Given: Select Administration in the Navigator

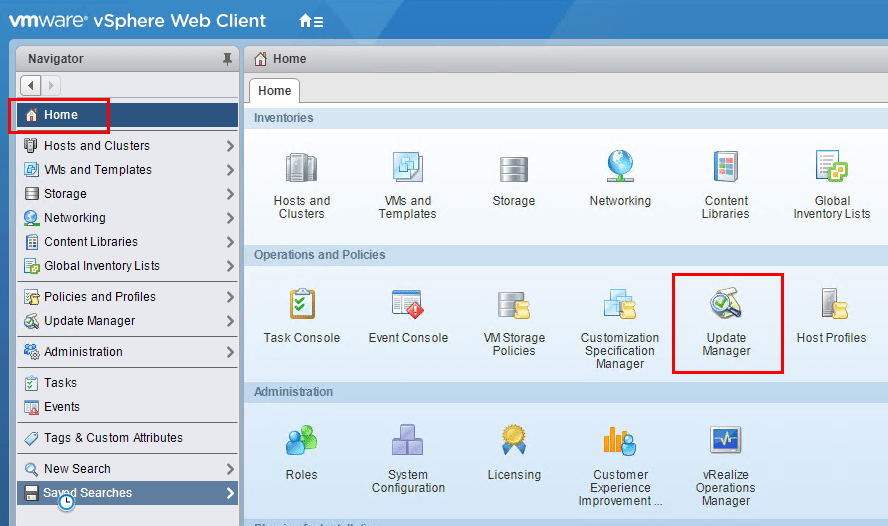Looking at the screenshot, I should click(127, 352).
